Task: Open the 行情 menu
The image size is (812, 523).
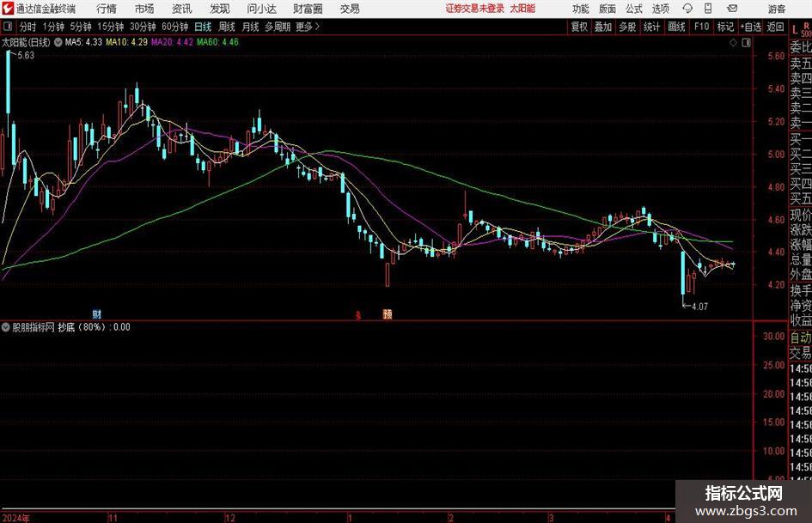Action: coord(107,9)
